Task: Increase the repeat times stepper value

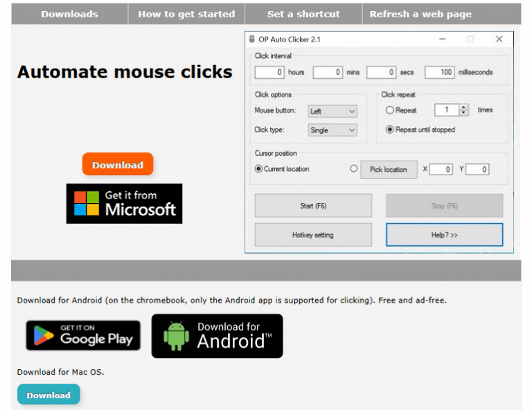Action: [x=464, y=107]
